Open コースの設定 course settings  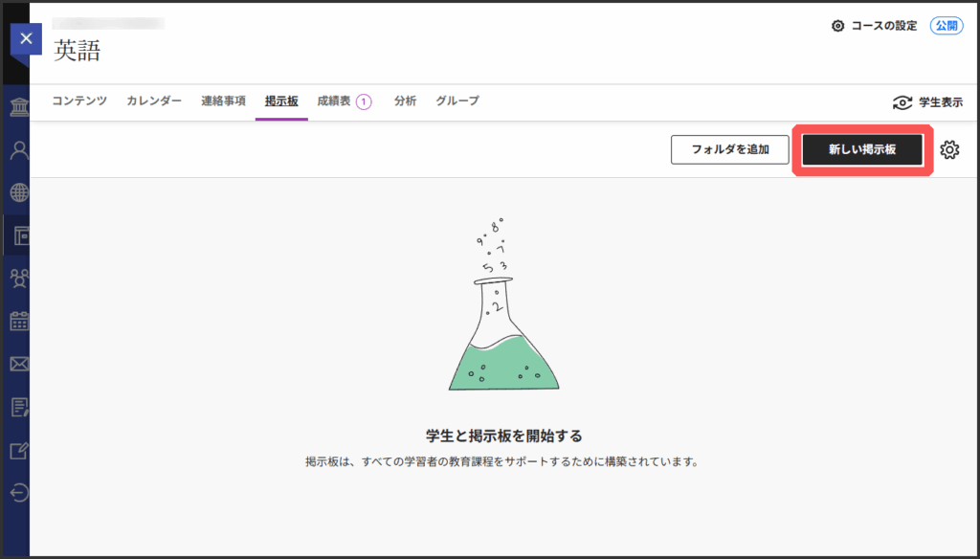pyautogui.click(x=874, y=26)
